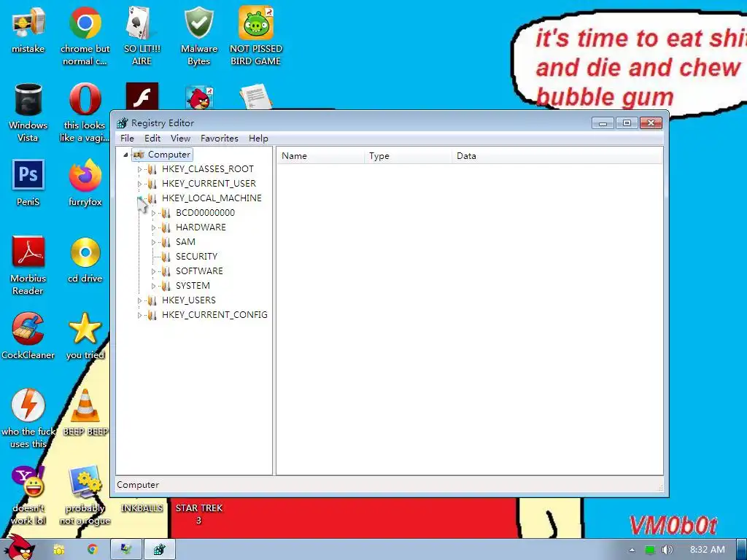The width and height of the screenshot is (747, 560).
Task: Click the STAR TREK 3 desktop label
Action: coord(198,514)
